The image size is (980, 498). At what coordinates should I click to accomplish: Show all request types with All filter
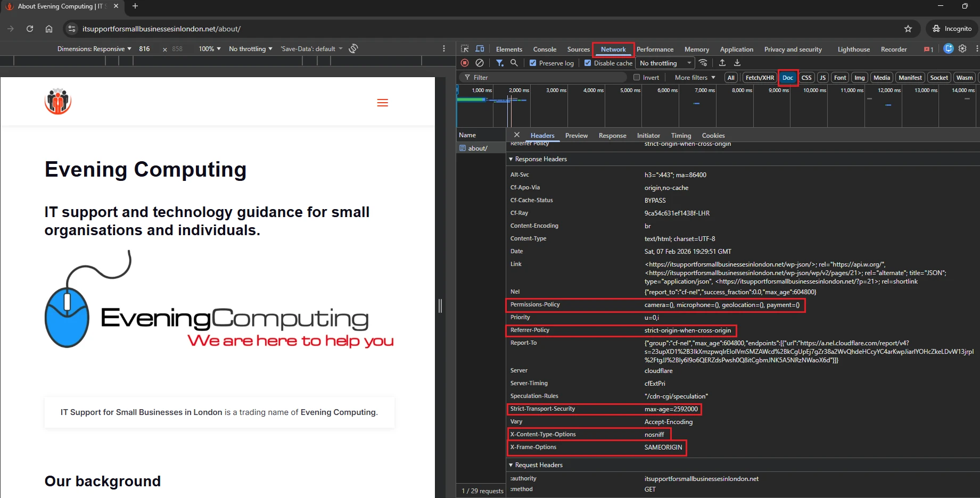tap(730, 77)
